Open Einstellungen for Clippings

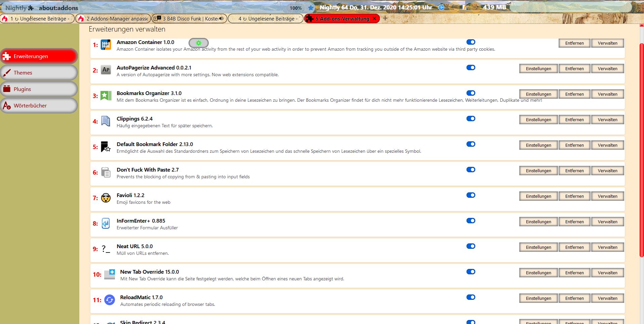coord(538,120)
